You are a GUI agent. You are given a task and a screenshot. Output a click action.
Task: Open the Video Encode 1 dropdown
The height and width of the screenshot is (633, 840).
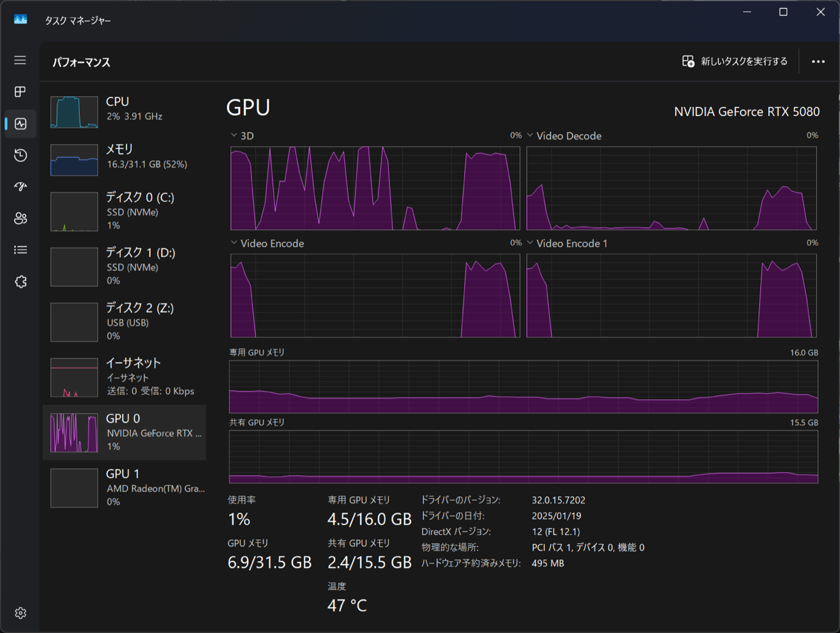tap(530, 243)
